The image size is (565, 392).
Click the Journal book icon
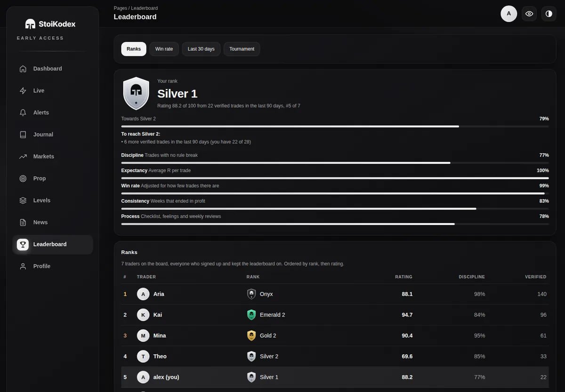[23, 135]
